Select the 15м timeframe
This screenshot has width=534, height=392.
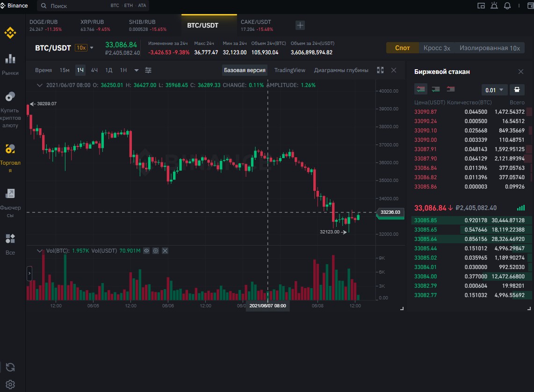65,70
